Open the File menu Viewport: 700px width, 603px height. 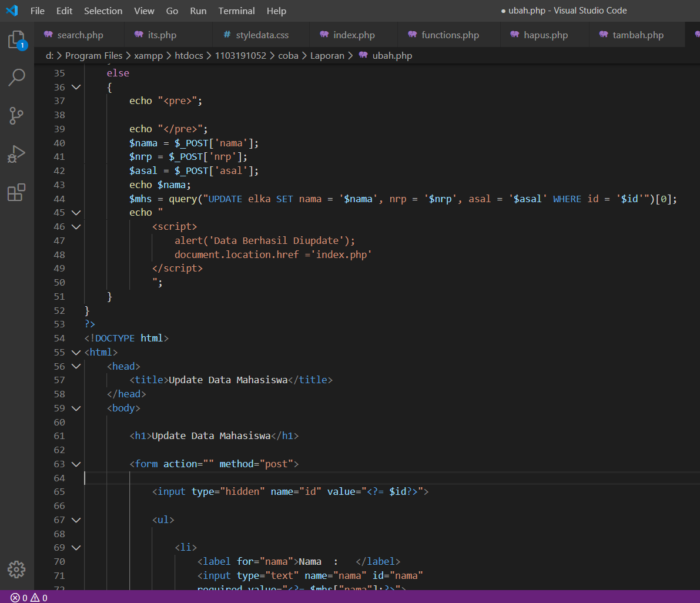pos(38,11)
